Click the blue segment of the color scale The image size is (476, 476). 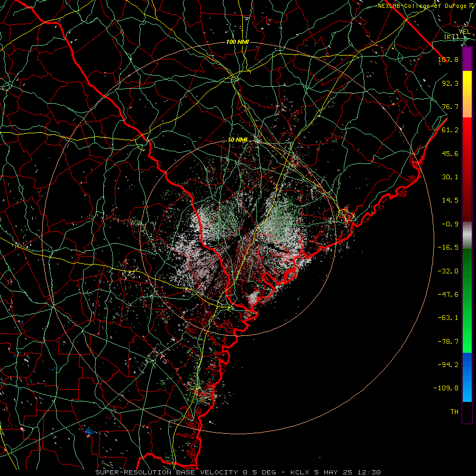click(467, 377)
